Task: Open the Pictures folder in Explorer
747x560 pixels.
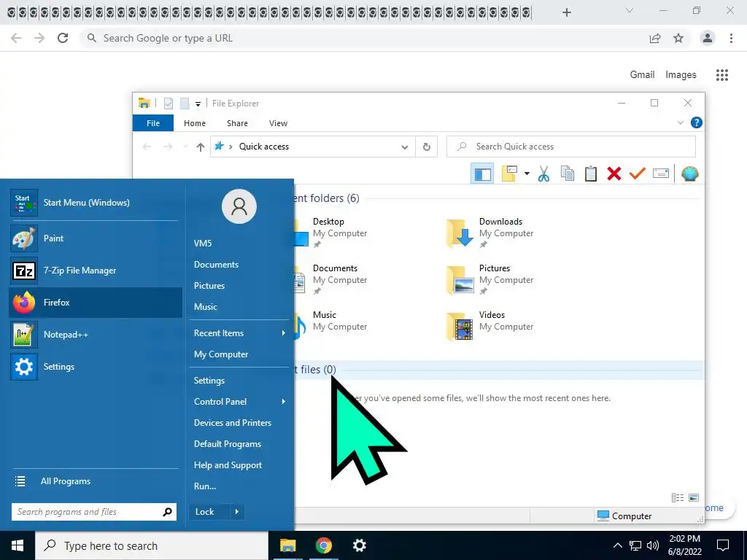Action: (489, 279)
